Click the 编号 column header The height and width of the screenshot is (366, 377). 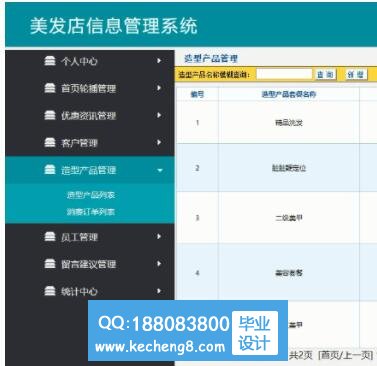click(197, 94)
